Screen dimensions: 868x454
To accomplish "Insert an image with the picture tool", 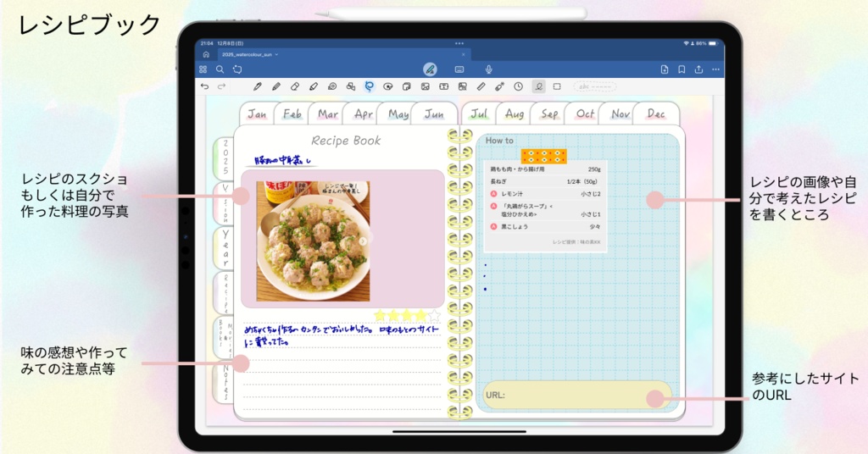I will click(426, 86).
